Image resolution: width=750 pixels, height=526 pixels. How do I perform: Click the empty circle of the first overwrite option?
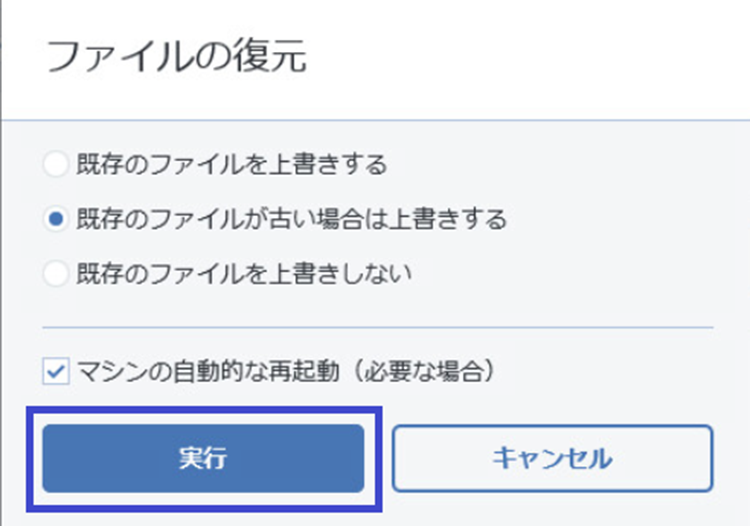click(x=56, y=164)
